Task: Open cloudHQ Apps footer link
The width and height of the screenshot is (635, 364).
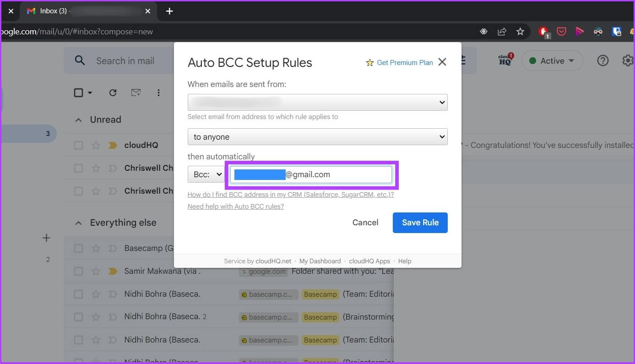Action: tap(369, 261)
